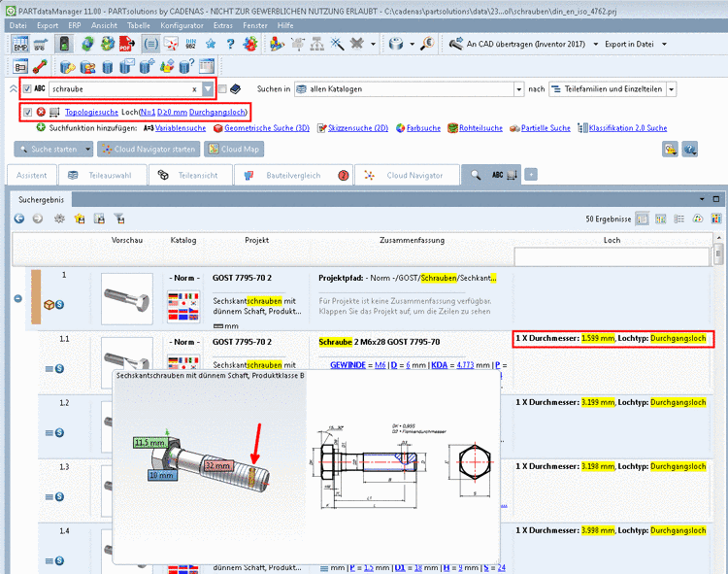728x574 pixels.
Task: Open the Konfigurator menu
Action: pos(182,25)
